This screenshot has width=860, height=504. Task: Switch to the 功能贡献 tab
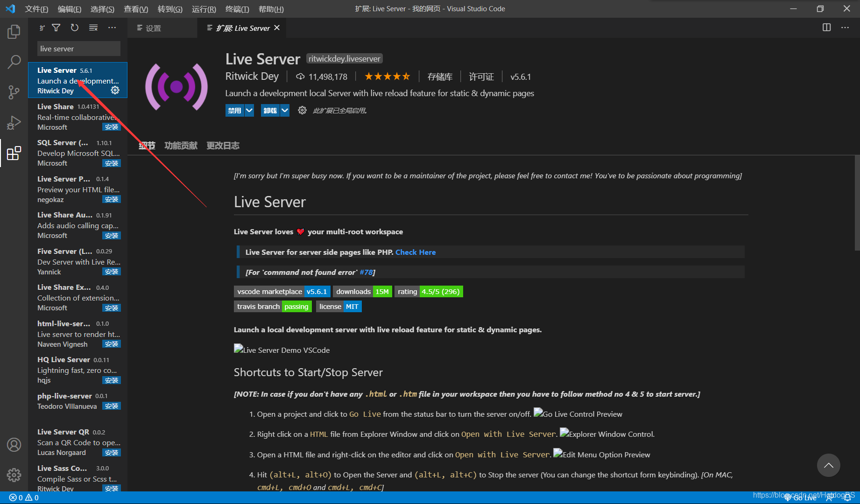click(181, 146)
